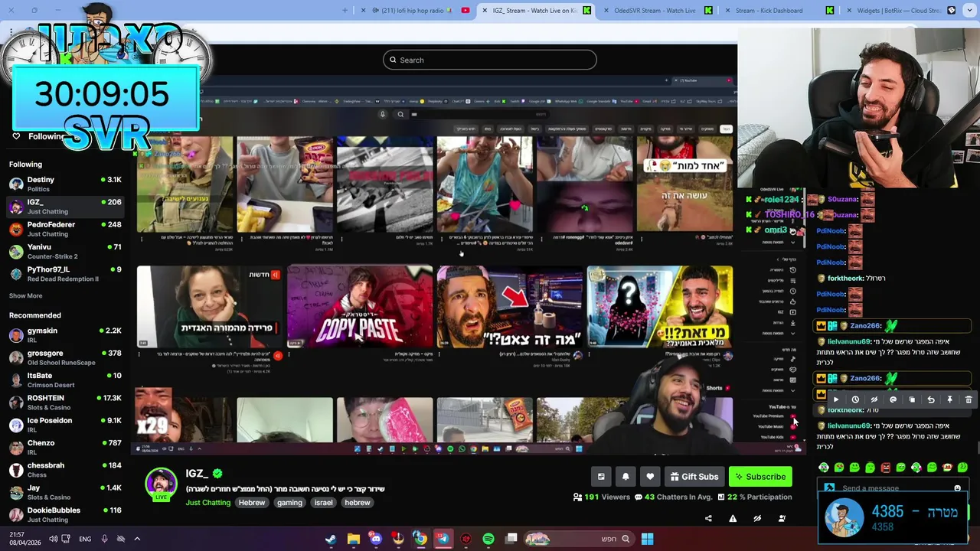Open the Just Chatting category link
980x551 pixels.
tap(207, 503)
